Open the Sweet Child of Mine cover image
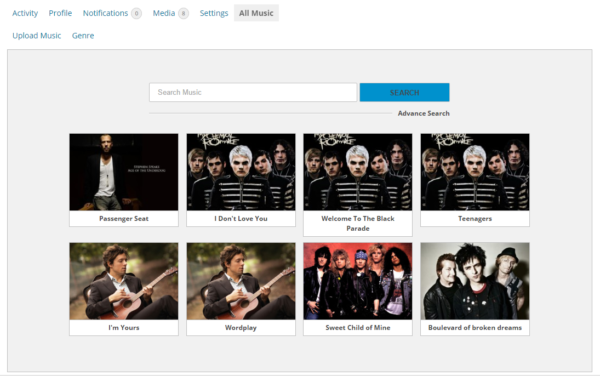Viewport: 600px width, 376px height. coord(358,281)
